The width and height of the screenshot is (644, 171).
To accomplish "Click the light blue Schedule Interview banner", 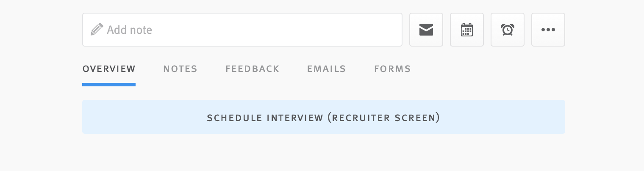I will tap(324, 117).
